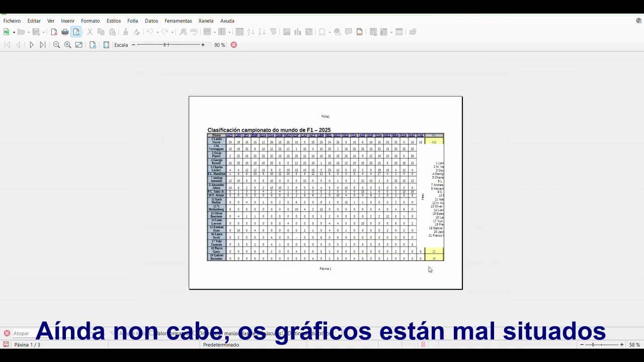Click the Headers and footers page icon
This screenshot has height=362, width=644.
359,32
